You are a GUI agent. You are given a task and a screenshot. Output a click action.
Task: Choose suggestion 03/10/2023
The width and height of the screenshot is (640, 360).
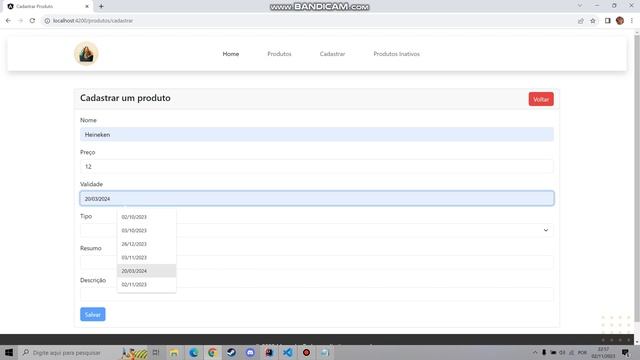(147, 230)
